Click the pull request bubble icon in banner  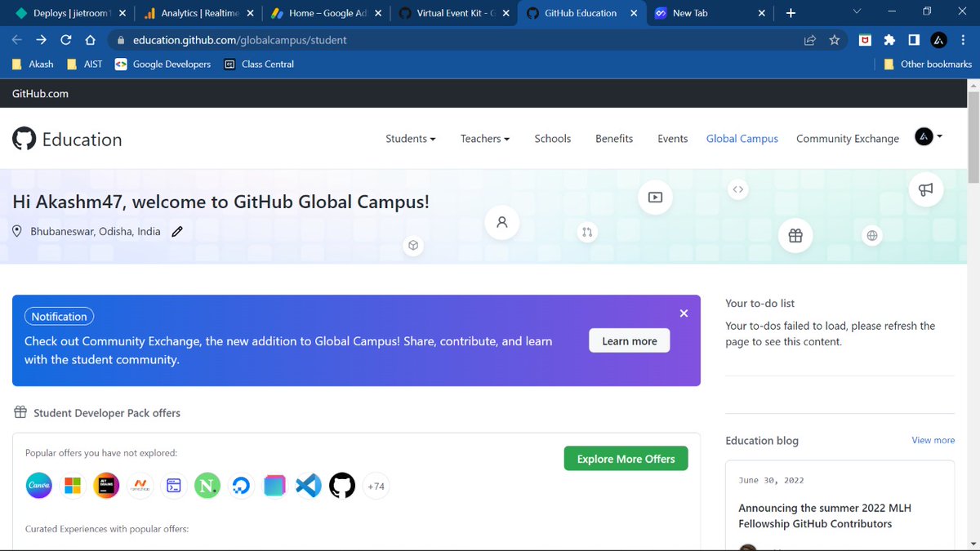[586, 232]
